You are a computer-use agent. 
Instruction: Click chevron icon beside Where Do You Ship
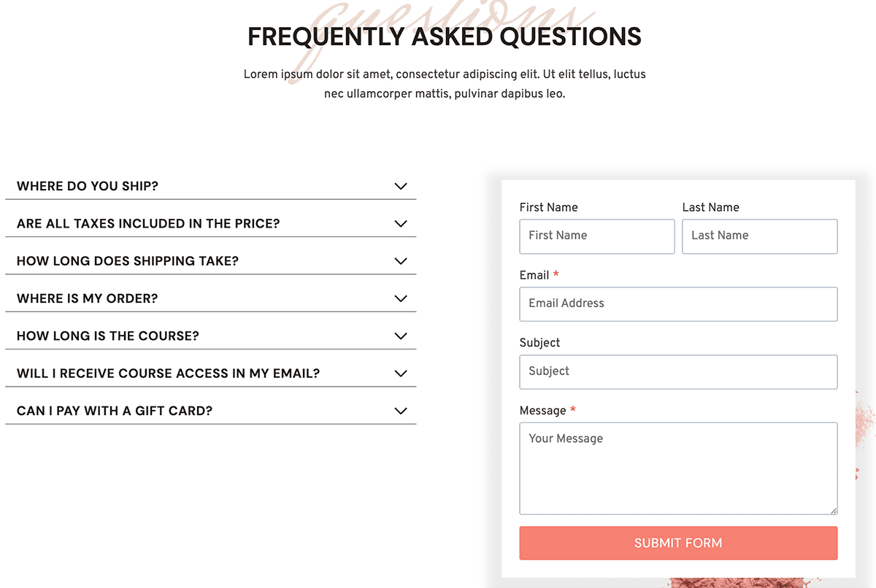(400, 186)
